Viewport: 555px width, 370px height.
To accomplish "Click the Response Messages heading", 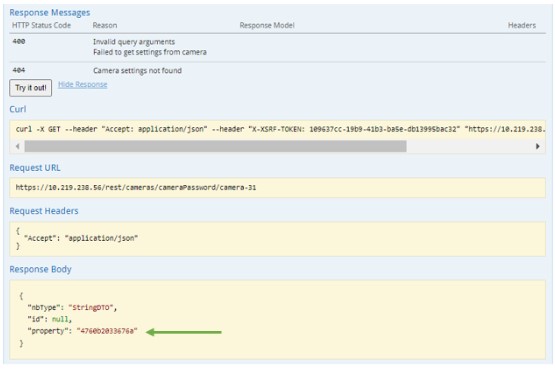I will coord(50,12).
